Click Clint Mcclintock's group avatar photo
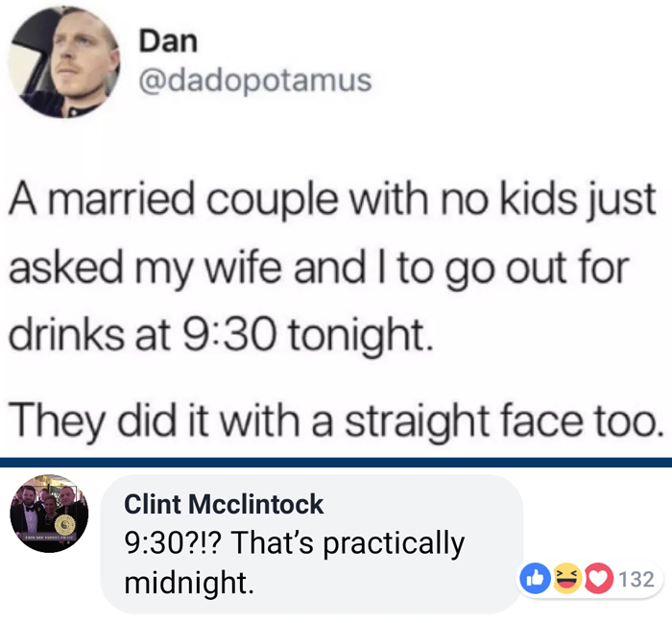Viewport: 672px width, 623px height. (x=49, y=514)
